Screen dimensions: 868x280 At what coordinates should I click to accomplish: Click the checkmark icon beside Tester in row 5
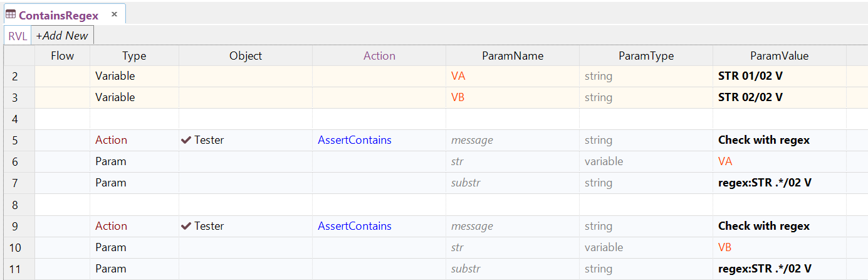pos(186,140)
